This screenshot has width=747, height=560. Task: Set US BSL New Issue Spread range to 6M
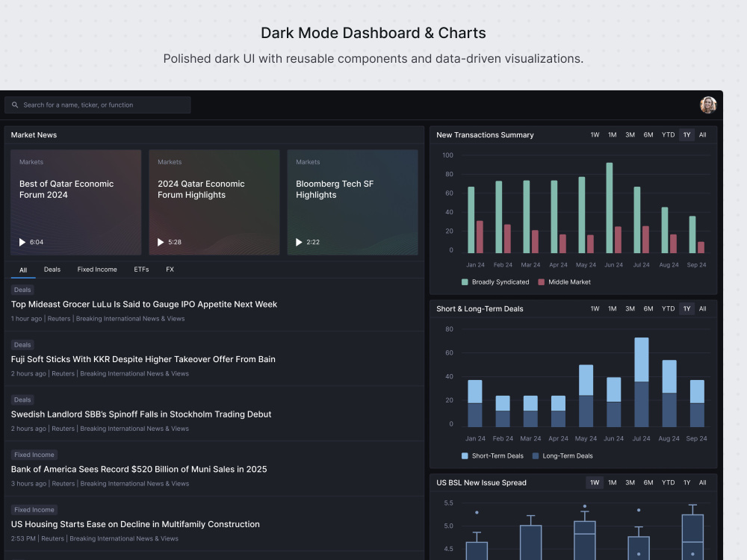[648, 482]
